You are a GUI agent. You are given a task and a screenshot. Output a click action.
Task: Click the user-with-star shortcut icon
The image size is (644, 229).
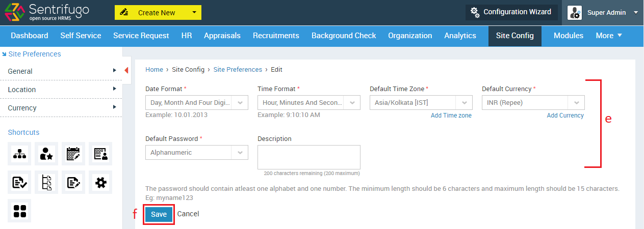point(46,154)
